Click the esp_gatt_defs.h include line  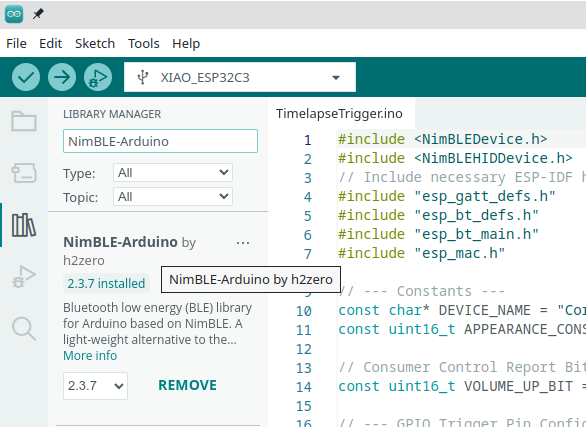447,196
